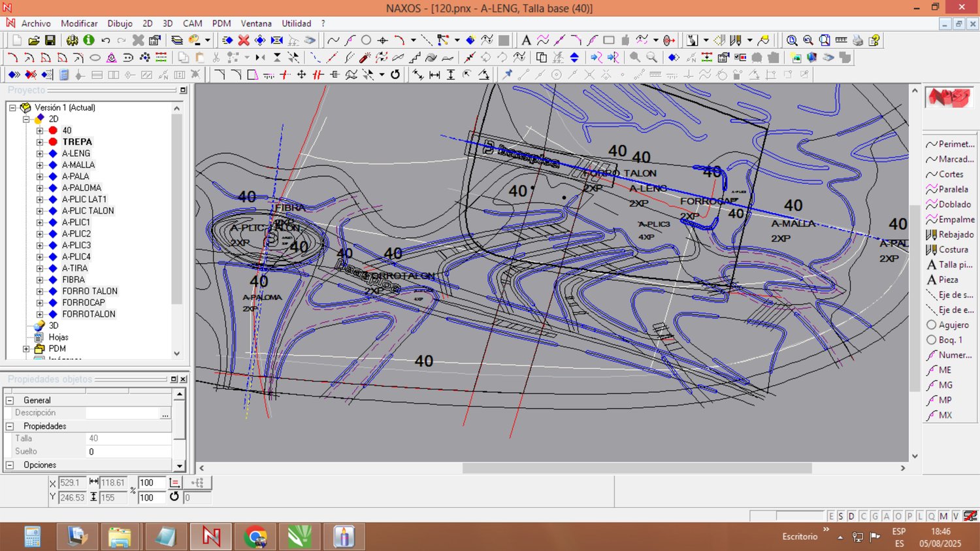Click the red X delete icon
Screen dimensions: 980x551
click(x=244, y=41)
